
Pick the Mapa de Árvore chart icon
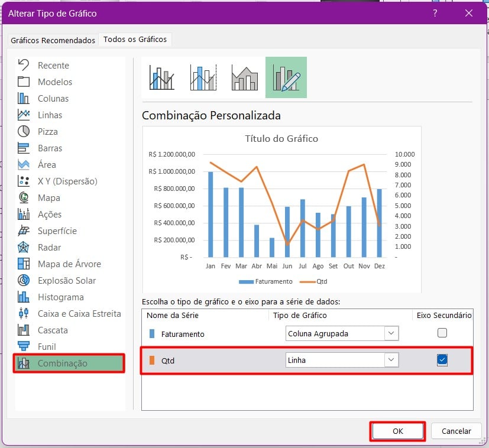click(x=24, y=264)
